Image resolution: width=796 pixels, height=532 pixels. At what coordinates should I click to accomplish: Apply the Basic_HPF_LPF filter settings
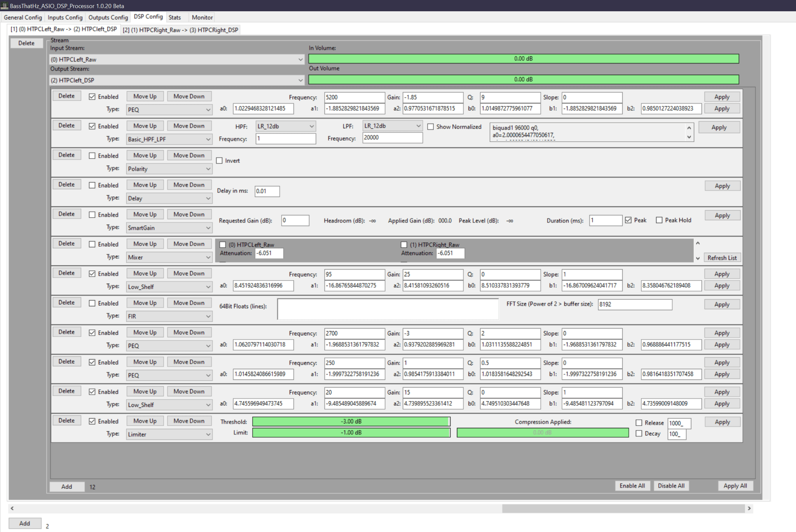click(719, 127)
